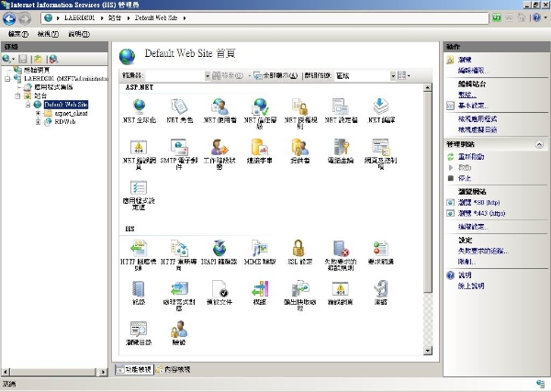Open the 連接字串 (Connection Strings) icon

tap(261, 147)
